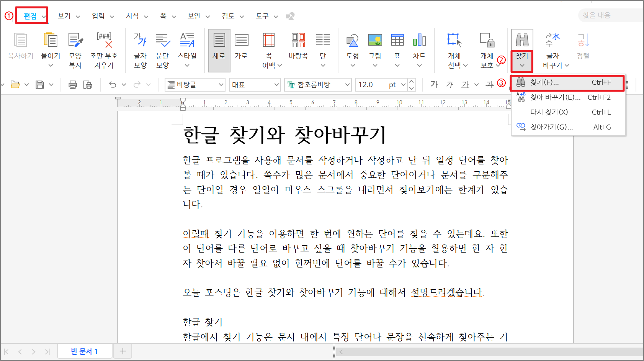Click the 붙이기 paste icon
Image resolution: width=644 pixels, height=361 pixels.
coord(51,40)
